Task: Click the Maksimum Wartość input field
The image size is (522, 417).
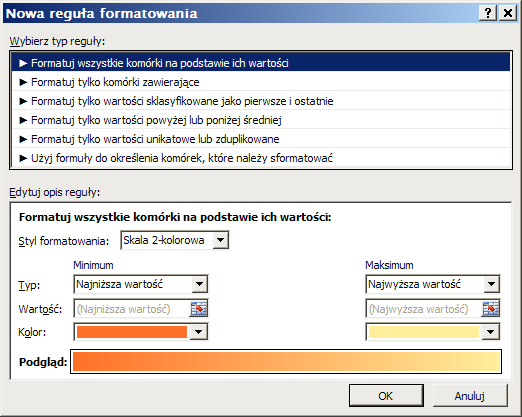Action: pyautogui.click(x=424, y=309)
